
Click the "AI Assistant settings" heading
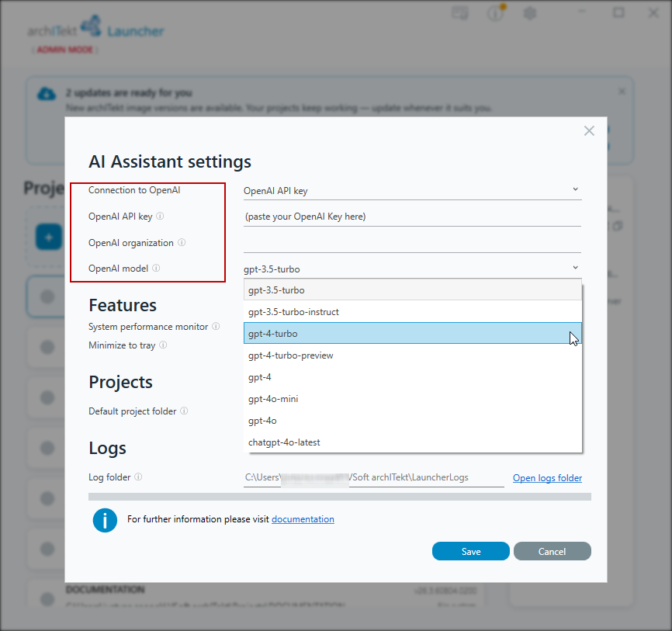pyautogui.click(x=170, y=161)
